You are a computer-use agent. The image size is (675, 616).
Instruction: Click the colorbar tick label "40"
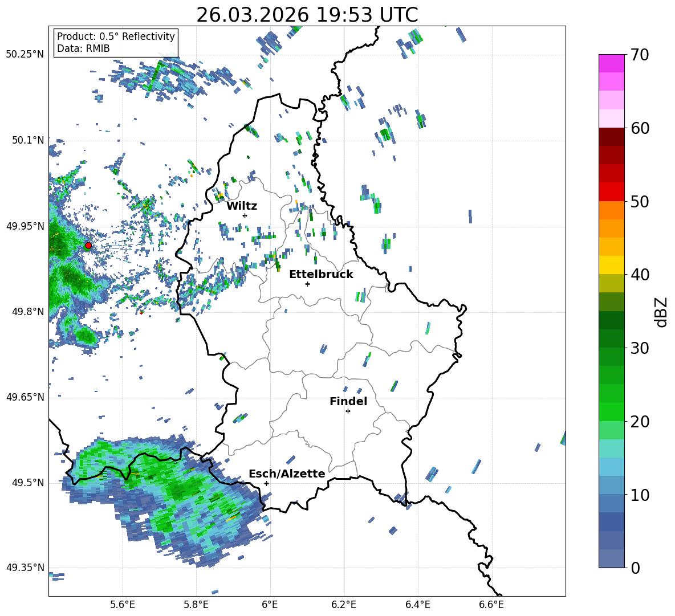[x=639, y=275]
